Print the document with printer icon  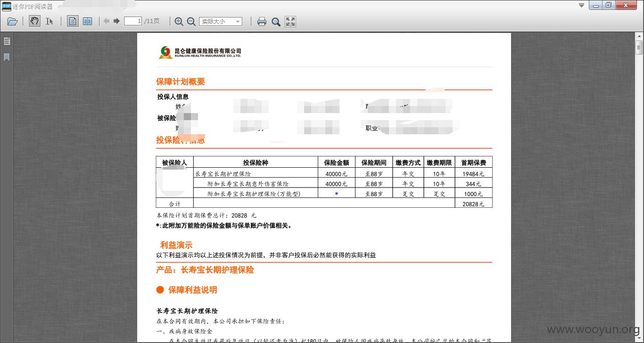[x=262, y=21]
